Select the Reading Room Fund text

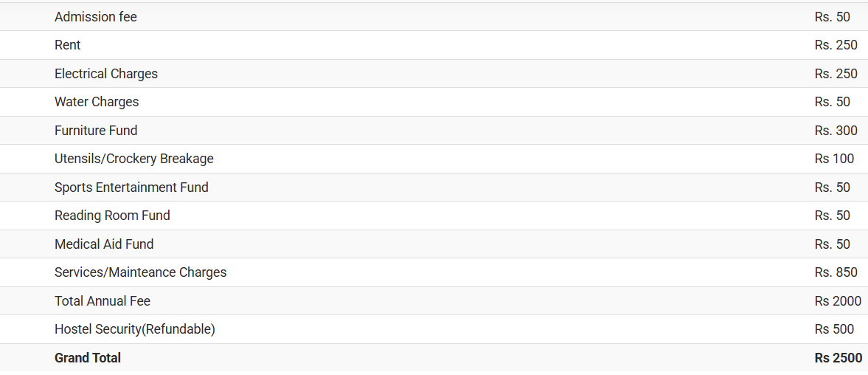pyautogui.click(x=112, y=216)
